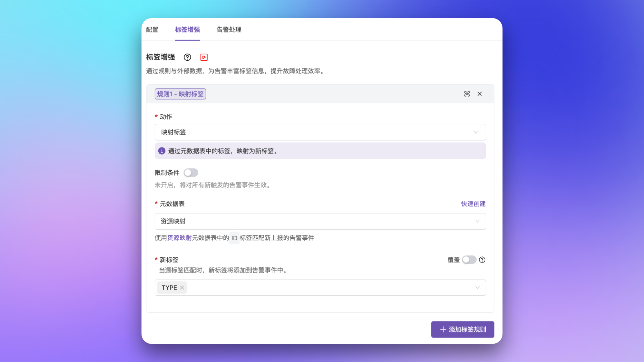
Task: Click the info icon in the purple hint
Action: coord(162,151)
